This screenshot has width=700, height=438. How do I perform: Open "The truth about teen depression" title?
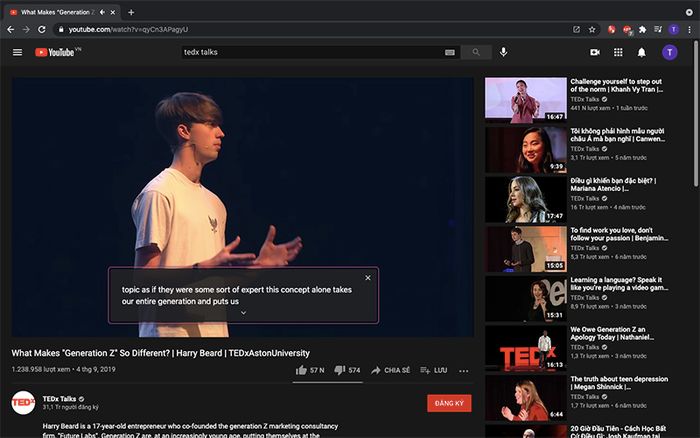click(619, 383)
